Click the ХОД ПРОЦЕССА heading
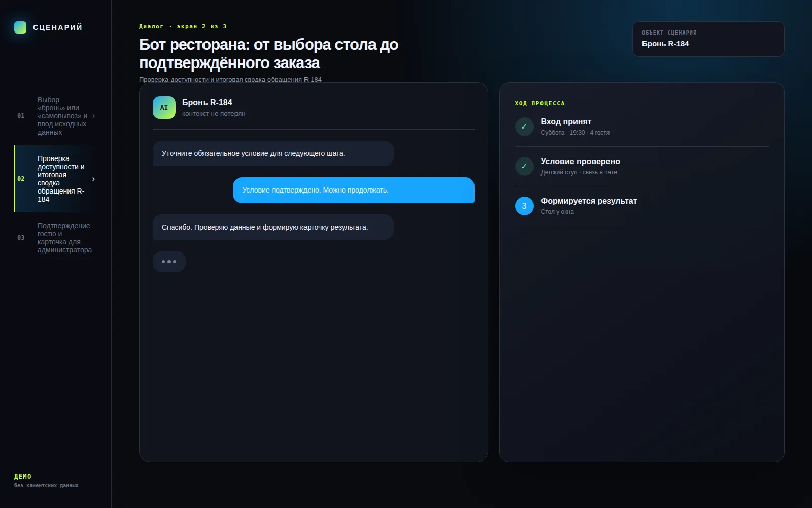The width and height of the screenshot is (812, 508). [x=539, y=103]
